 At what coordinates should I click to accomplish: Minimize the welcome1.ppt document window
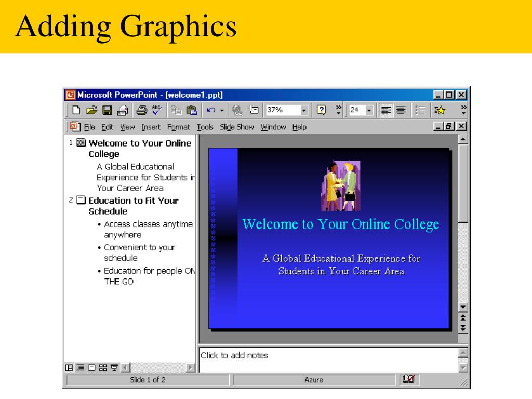tap(438, 126)
